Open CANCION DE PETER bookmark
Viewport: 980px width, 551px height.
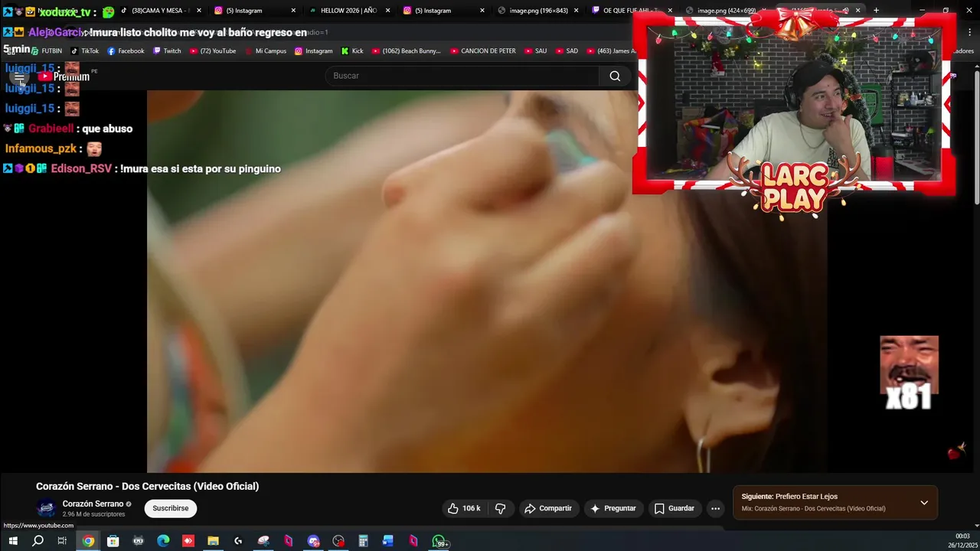(x=483, y=51)
